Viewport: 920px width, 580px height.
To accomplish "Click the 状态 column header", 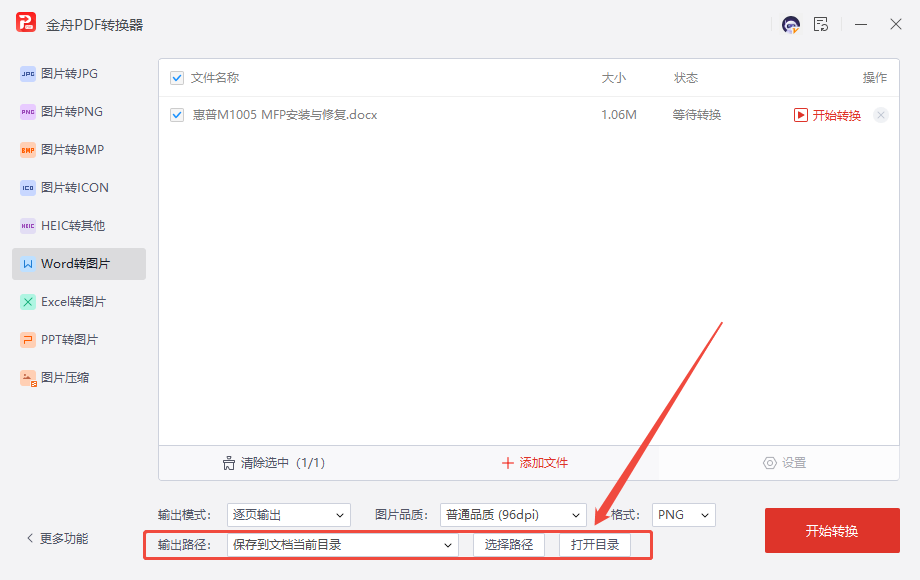I will coord(686,78).
